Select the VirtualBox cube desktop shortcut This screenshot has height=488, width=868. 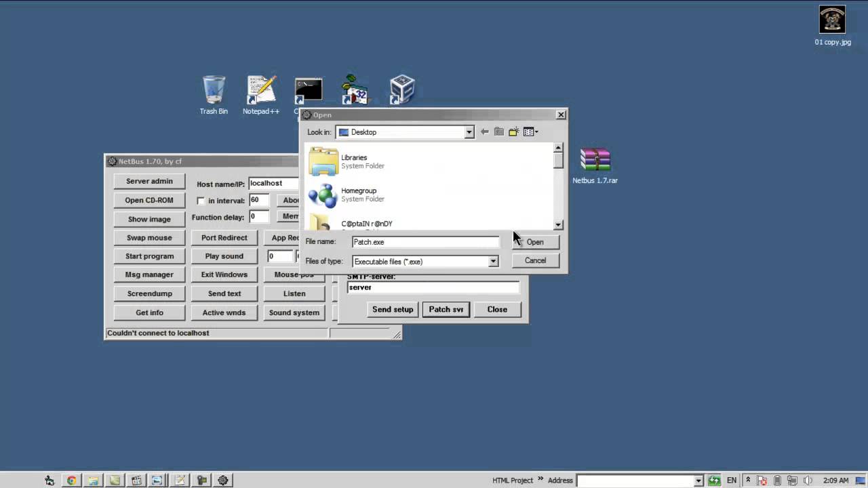(x=402, y=89)
